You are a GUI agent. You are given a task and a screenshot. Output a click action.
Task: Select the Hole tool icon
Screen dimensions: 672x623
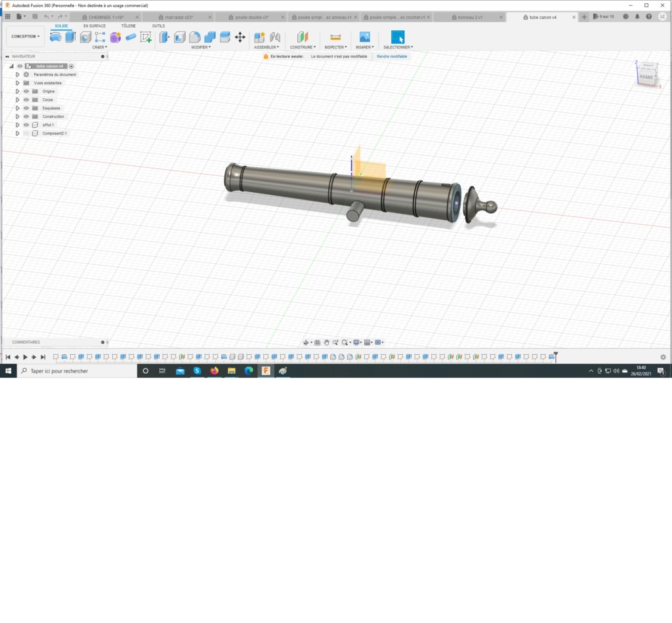tap(85, 37)
